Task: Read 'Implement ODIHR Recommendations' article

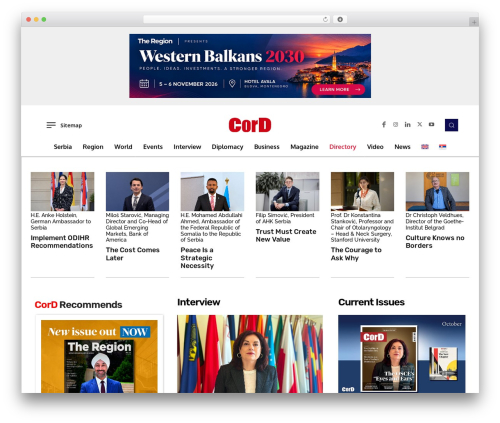Action: pyautogui.click(x=62, y=242)
